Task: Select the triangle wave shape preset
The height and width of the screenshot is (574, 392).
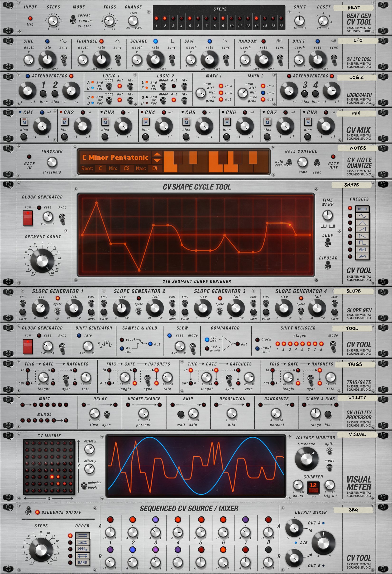Action: coord(362,223)
